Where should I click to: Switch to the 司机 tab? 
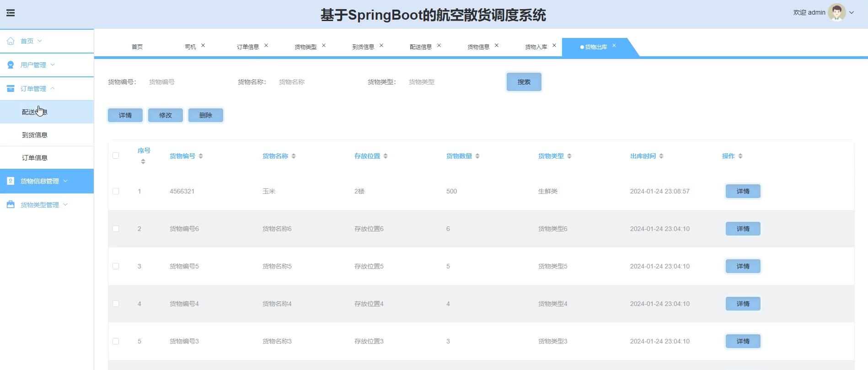click(190, 47)
